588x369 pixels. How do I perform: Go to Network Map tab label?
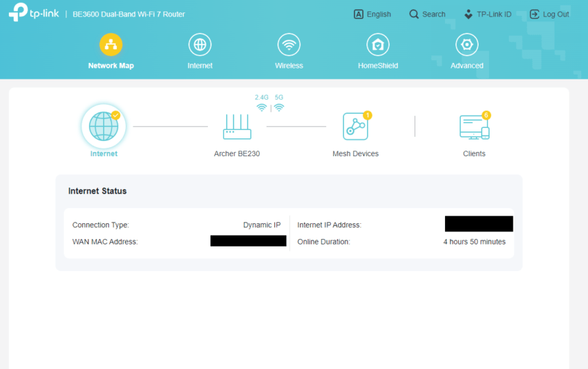tap(111, 66)
